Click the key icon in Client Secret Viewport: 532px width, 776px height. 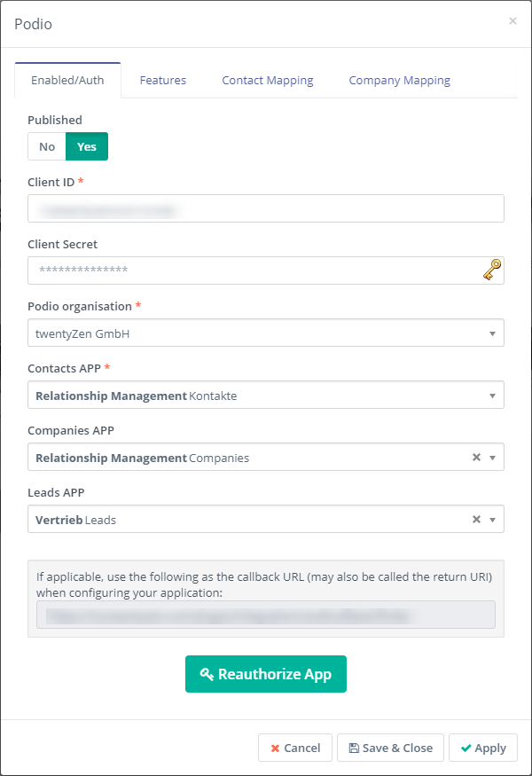492,270
